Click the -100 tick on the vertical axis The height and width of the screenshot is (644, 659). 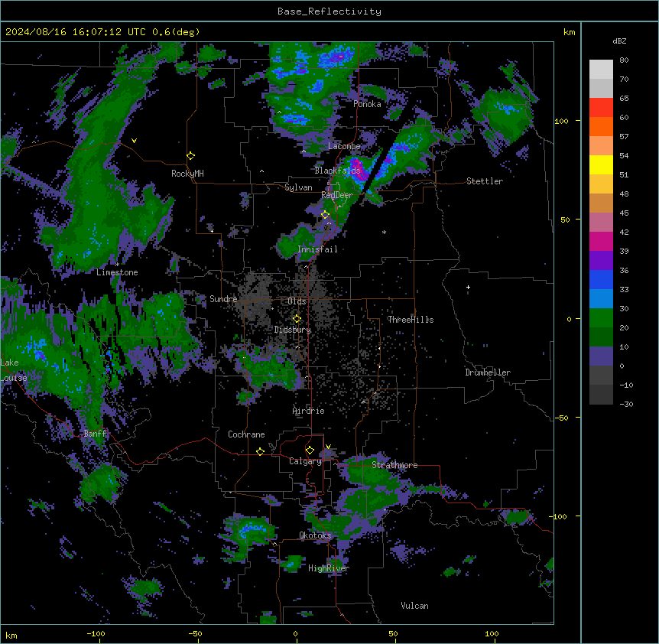pos(559,516)
